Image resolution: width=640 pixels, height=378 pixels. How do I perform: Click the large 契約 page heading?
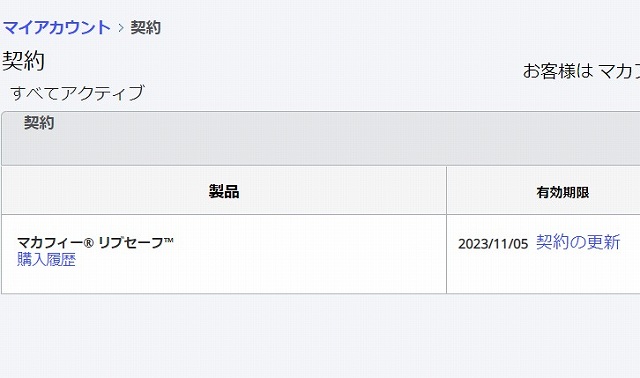click(x=23, y=61)
